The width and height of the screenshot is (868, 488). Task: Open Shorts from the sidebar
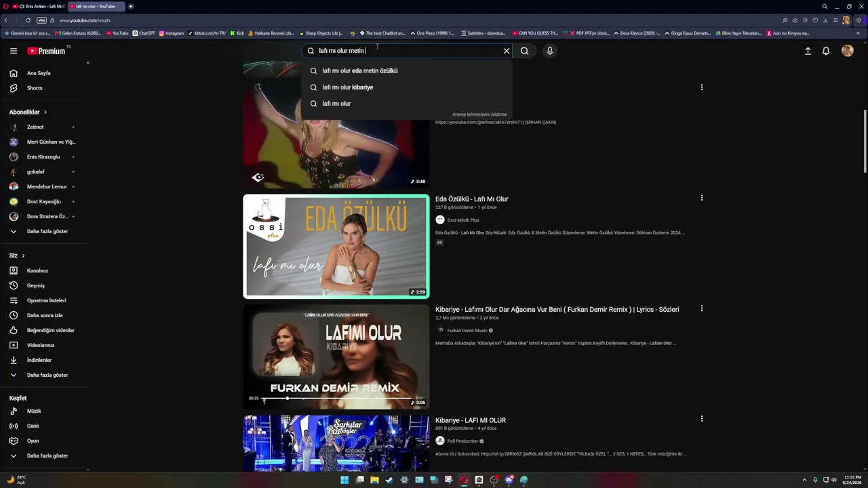point(43,88)
